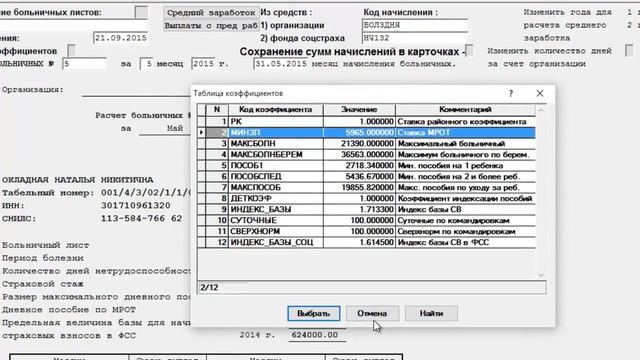Click the table scrollbar up arrow
This screenshot has height=360, width=640.
point(541,109)
